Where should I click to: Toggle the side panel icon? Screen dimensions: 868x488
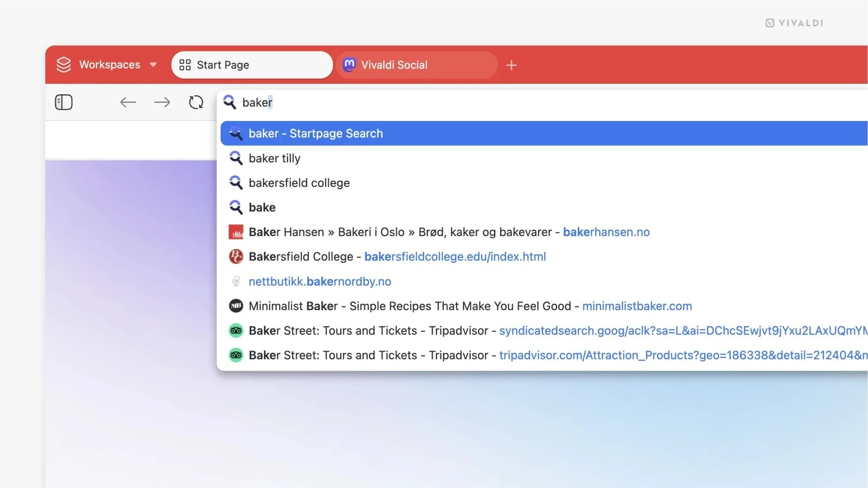coord(64,102)
